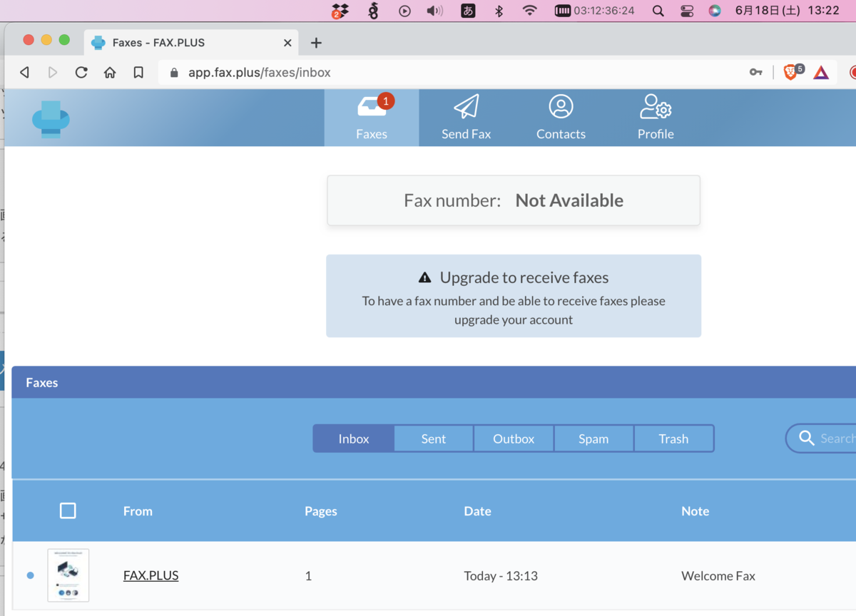
Task: Open the FAX.PLUS sender link
Action: [151, 575]
